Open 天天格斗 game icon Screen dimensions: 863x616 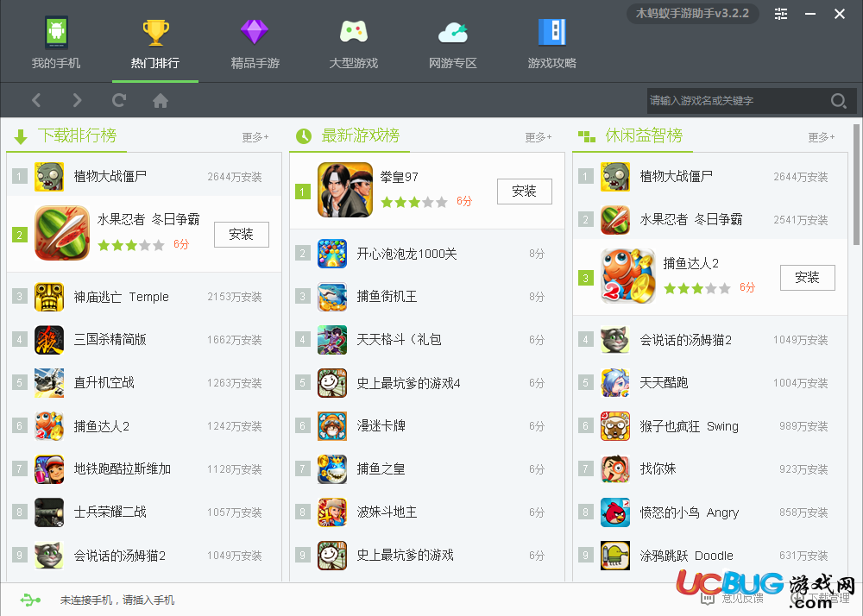coord(332,339)
